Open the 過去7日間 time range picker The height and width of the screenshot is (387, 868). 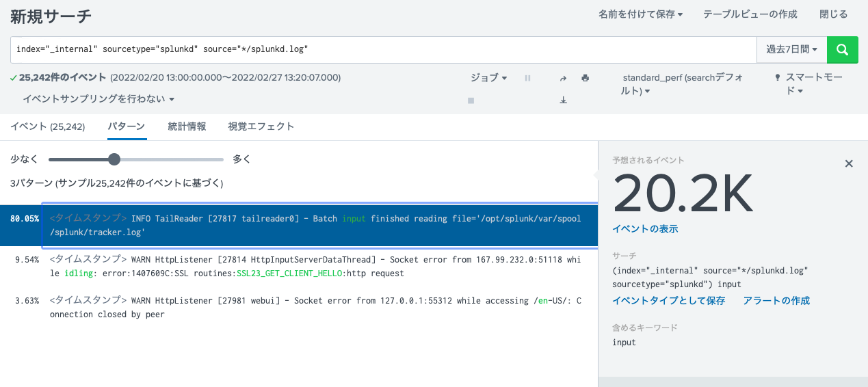point(791,49)
